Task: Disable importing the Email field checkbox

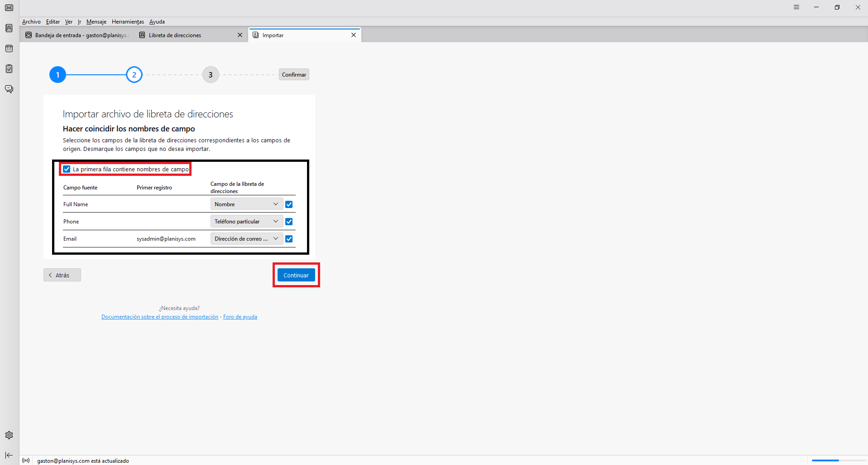Action: tap(289, 239)
